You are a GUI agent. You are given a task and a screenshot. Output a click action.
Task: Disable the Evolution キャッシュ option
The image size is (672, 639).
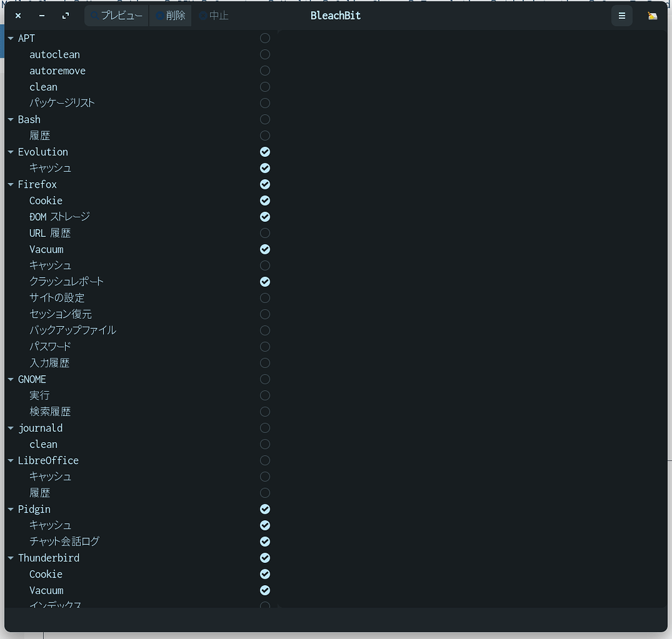click(265, 168)
